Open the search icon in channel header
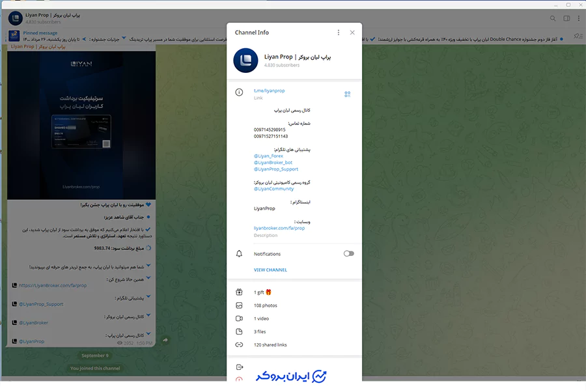The image size is (586, 392). (553, 18)
